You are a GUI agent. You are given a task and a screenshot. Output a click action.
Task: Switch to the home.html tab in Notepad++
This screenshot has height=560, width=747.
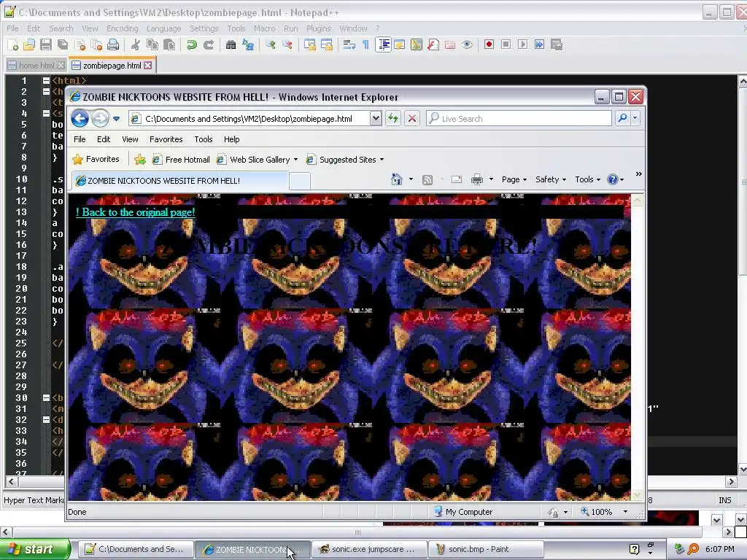(36, 65)
